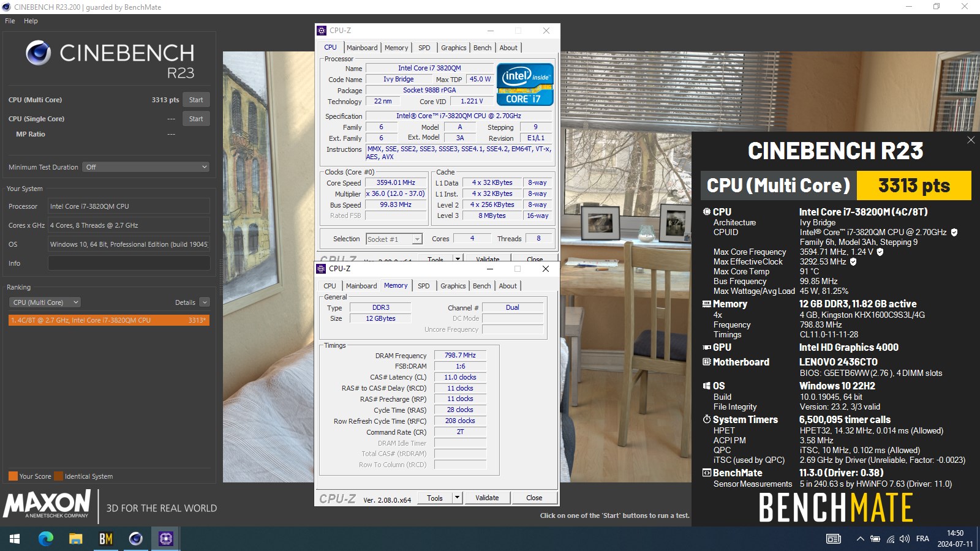
Task: Click the Multiplier value in CPU-Z
Action: pyautogui.click(x=396, y=193)
